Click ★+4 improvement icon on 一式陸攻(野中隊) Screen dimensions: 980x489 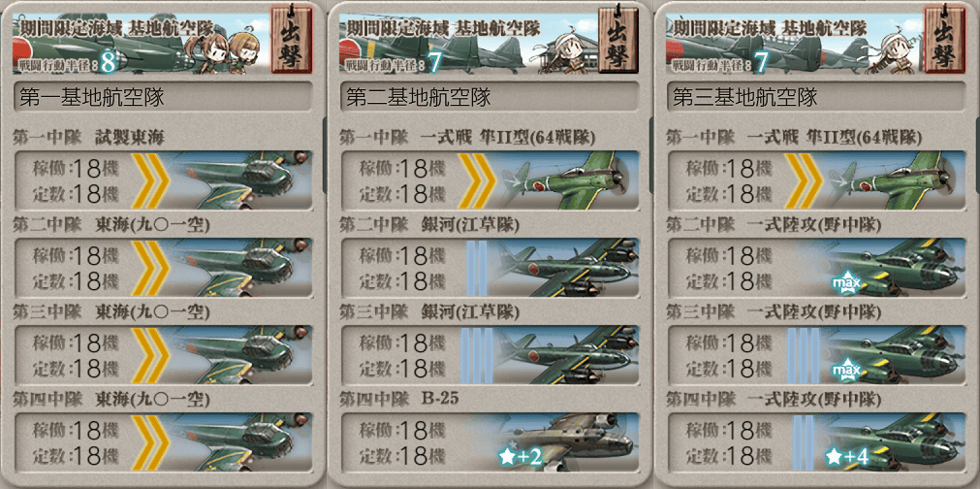pos(847,458)
